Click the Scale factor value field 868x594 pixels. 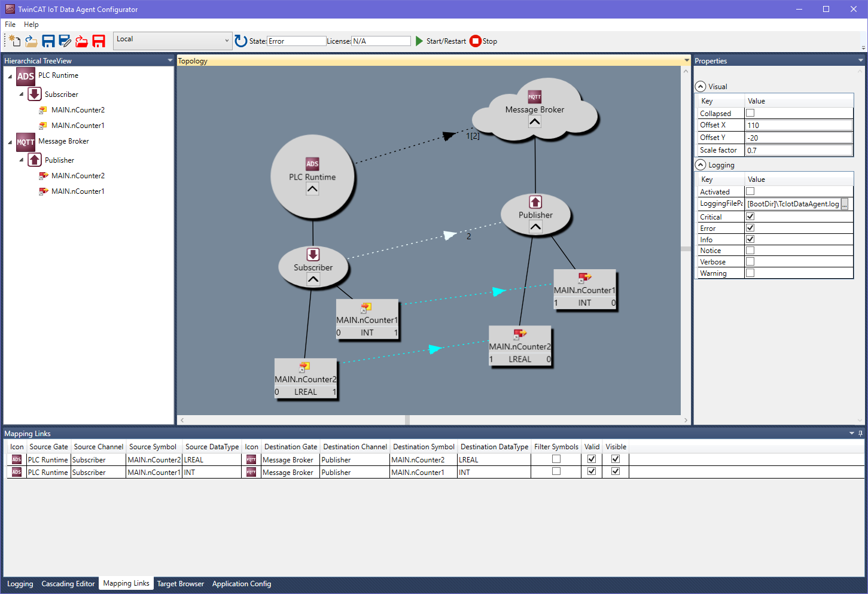click(799, 150)
